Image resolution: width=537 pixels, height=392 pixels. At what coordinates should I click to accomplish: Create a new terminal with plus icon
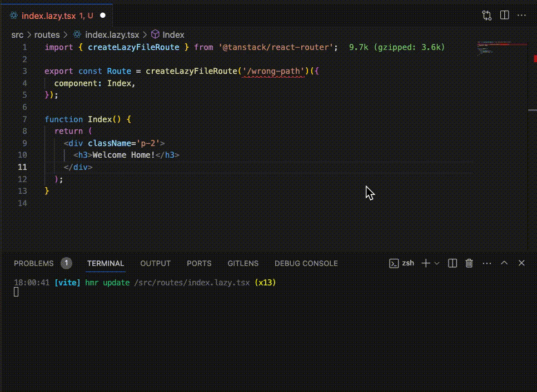[x=426, y=263]
